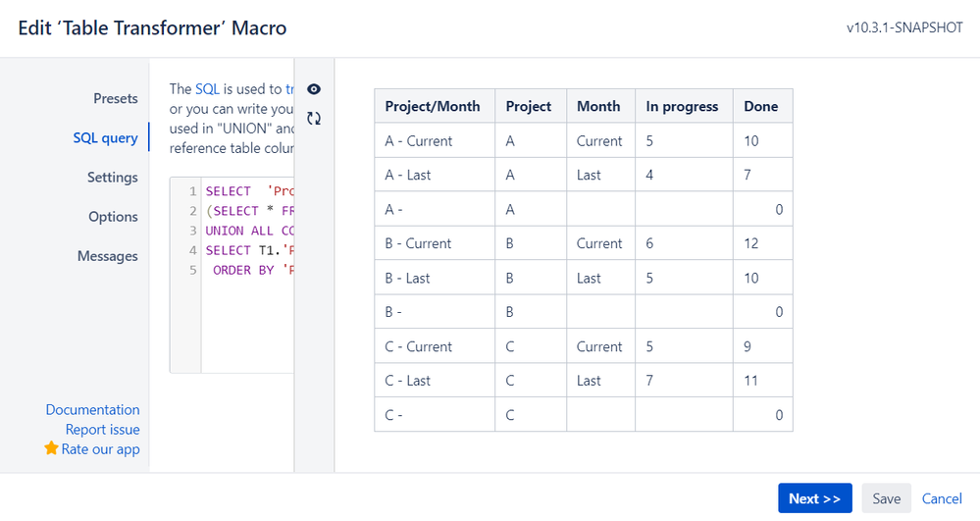This screenshot has height=521, width=980.
Task: Open the Documentation link
Action: click(92, 409)
